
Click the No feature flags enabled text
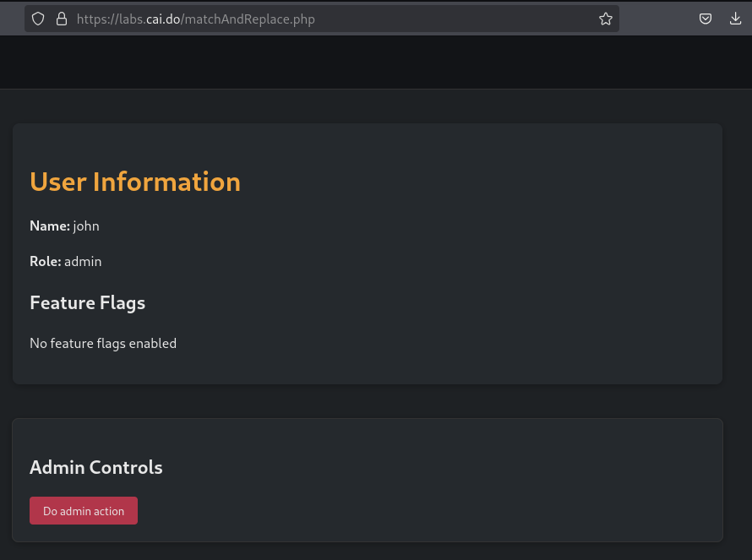pos(103,343)
